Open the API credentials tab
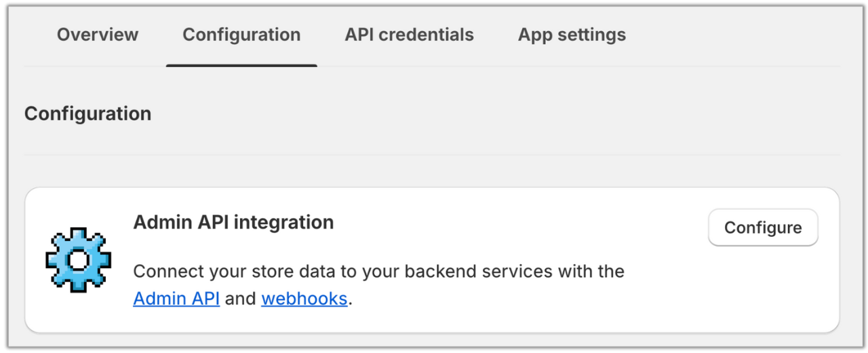 (x=409, y=35)
